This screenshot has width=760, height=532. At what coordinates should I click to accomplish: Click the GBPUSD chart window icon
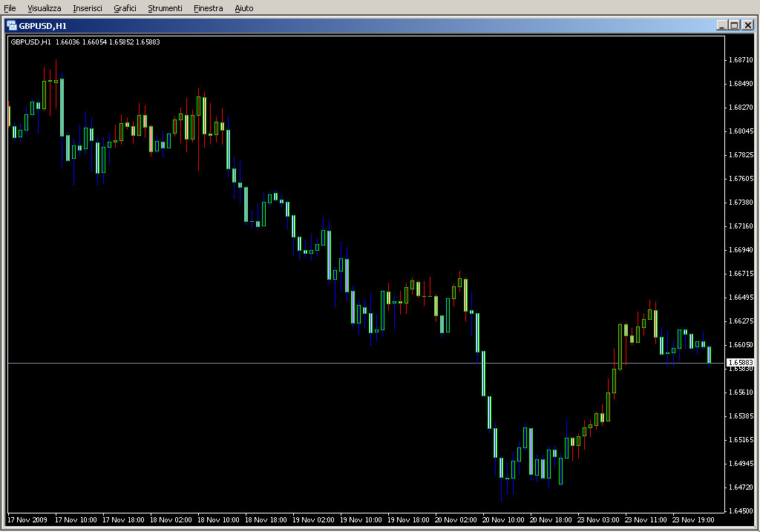tap(12, 25)
